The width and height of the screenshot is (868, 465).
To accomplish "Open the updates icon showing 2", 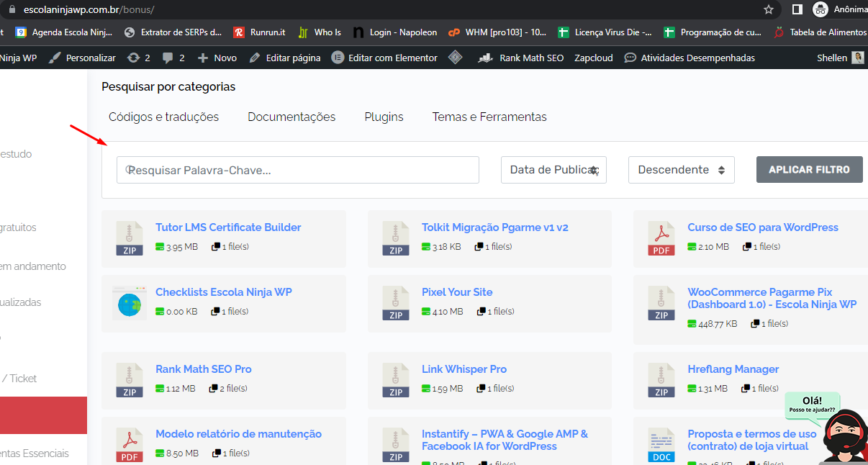I will pyautogui.click(x=138, y=58).
